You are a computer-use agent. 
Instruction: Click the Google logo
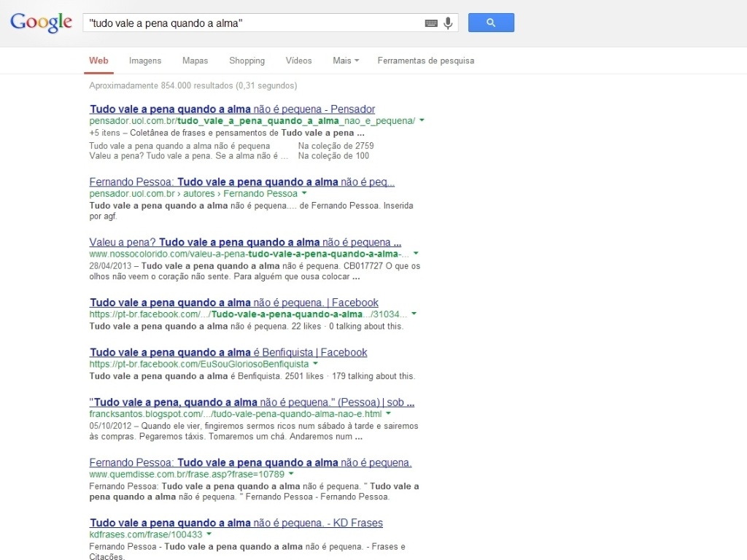[41, 23]
